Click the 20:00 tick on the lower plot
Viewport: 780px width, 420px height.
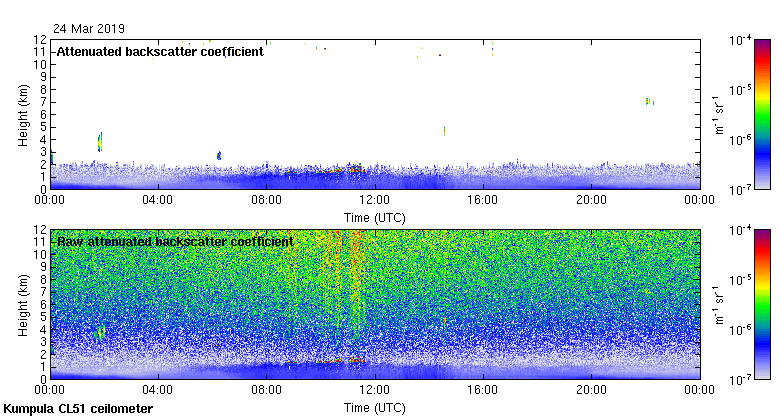click(x=591, y=390)
